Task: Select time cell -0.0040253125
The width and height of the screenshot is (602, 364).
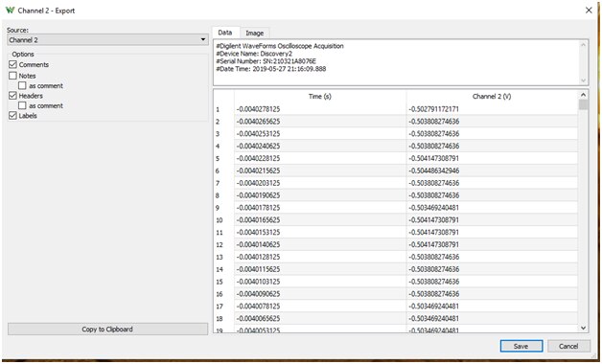Action: (x=320, y=134)
